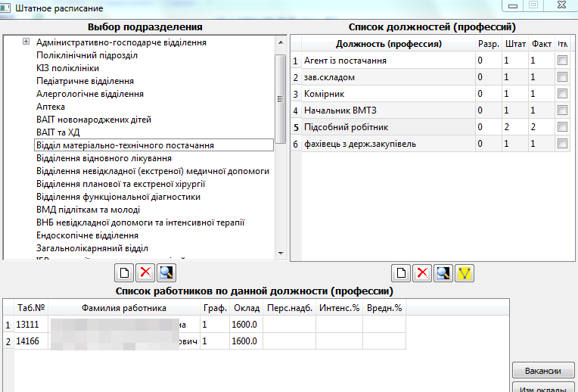Click the magnifier search icon under the positions list
The height and width of the screenshot is (392, 578).
444,273
